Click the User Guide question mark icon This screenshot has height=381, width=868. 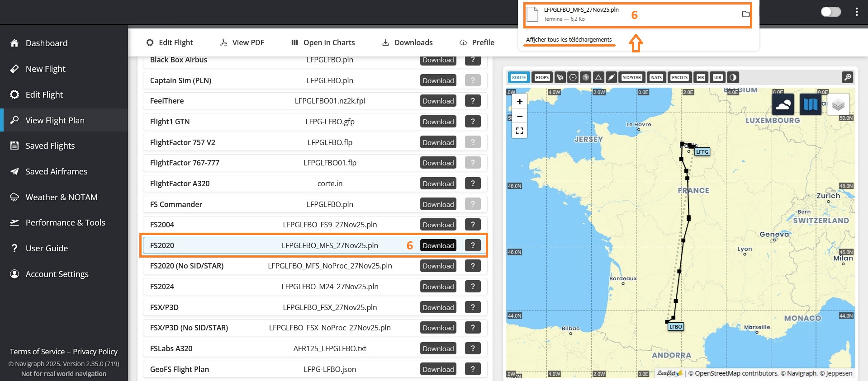pyautogui.click(x=14, y=248)
